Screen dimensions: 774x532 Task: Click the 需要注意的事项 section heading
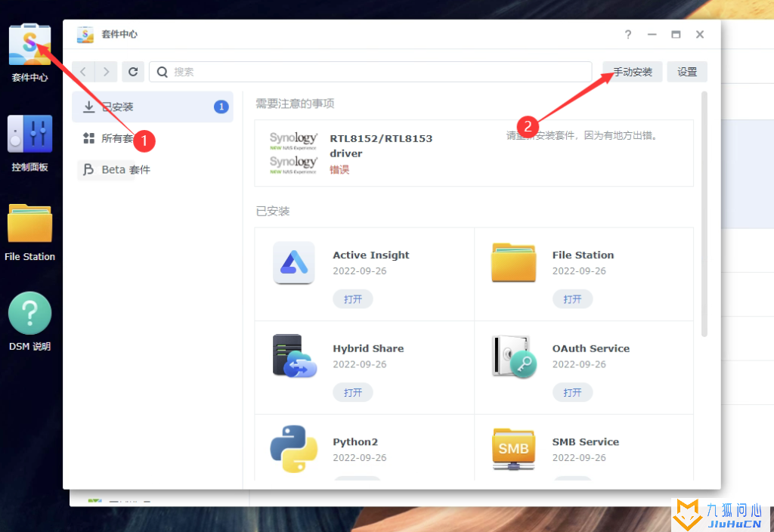(x=295, y=104)
